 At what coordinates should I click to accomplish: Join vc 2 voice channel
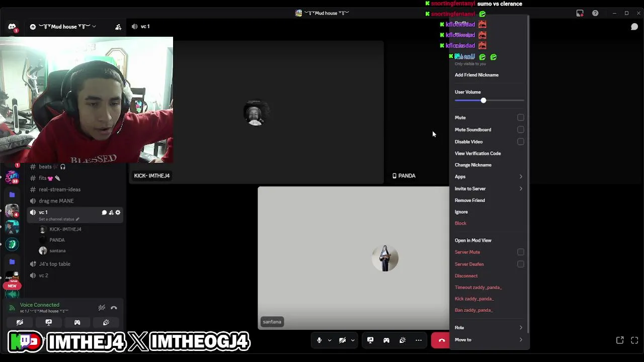click(75, 276)
